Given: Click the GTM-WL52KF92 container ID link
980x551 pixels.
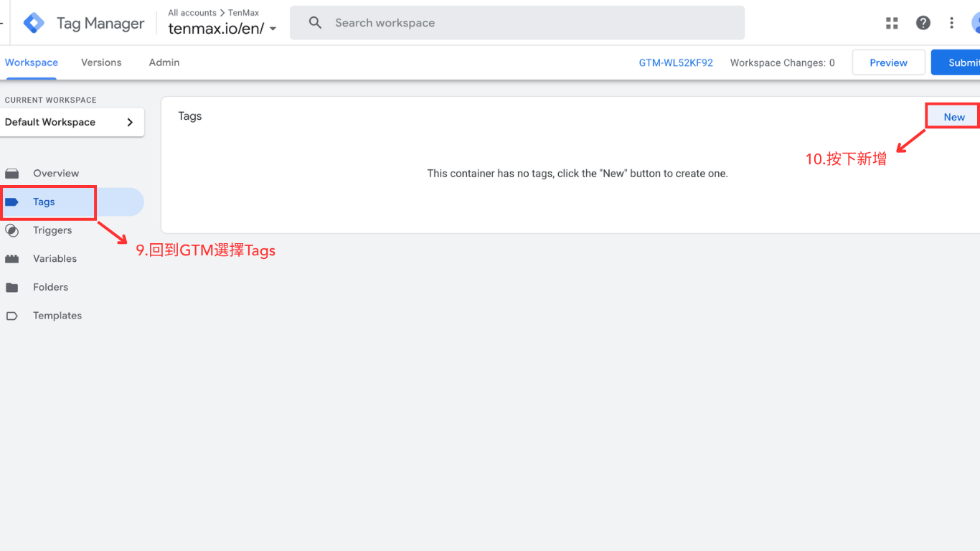Looking at the screenshot, I should 676,62.
